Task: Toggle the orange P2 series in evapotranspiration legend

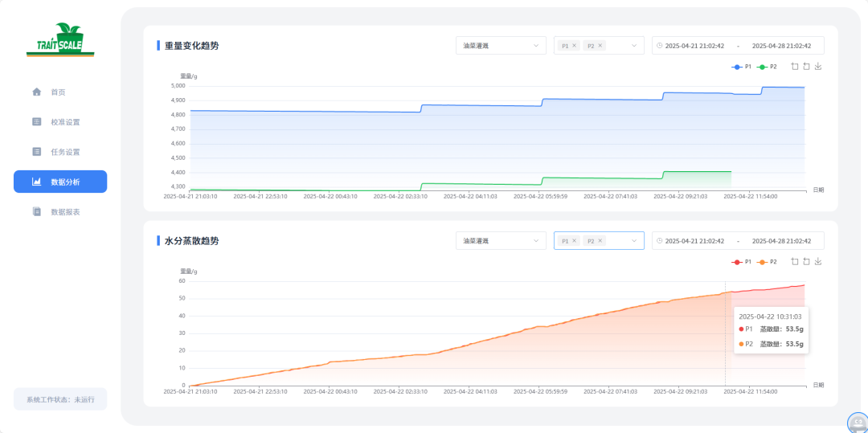Action: (x=768, y=262)
